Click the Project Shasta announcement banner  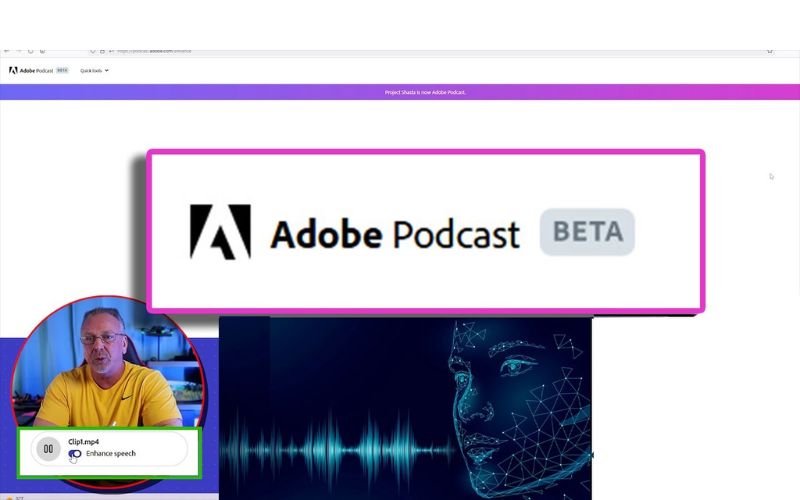(x=425, y=92)
